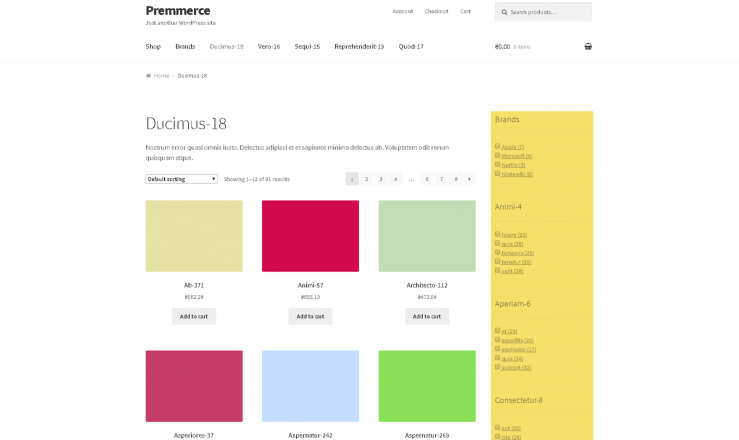
Task: Open the Aspernatur-269 product title
Action: 427,435
